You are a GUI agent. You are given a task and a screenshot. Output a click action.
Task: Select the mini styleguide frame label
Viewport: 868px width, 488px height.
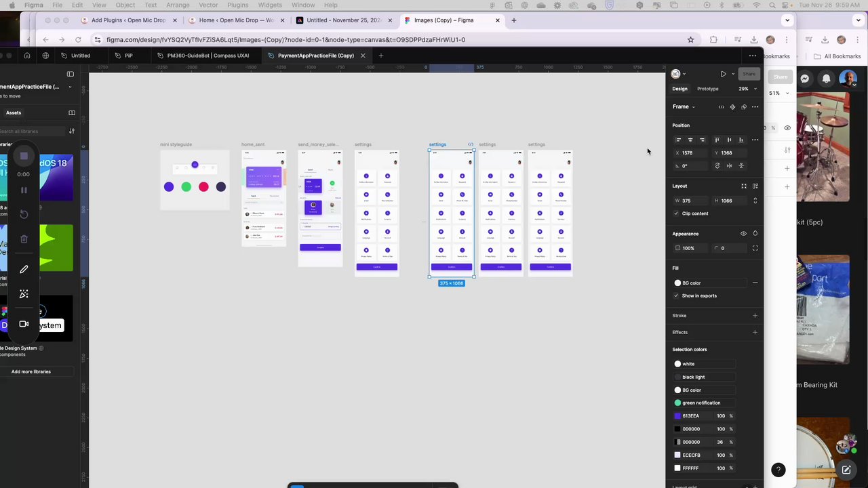176,144
